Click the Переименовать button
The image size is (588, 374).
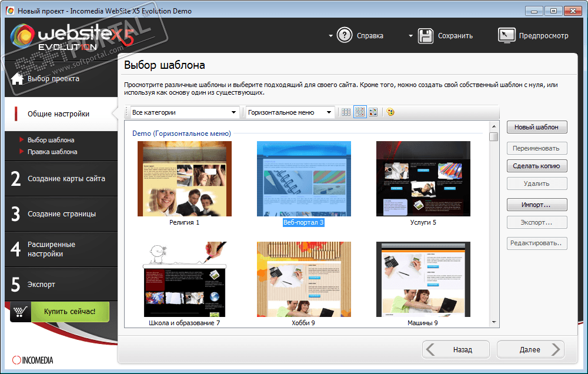537,148
